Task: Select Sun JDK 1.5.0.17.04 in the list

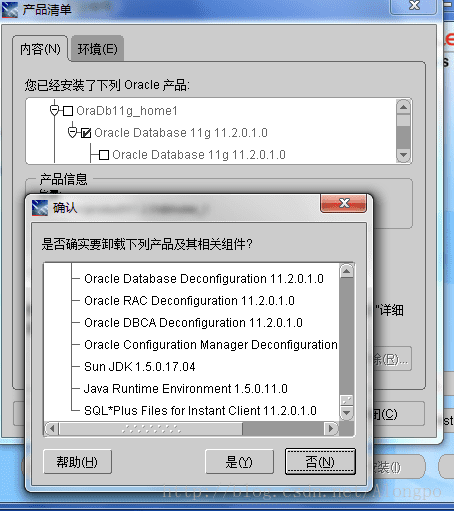Action: click(140, 367)
